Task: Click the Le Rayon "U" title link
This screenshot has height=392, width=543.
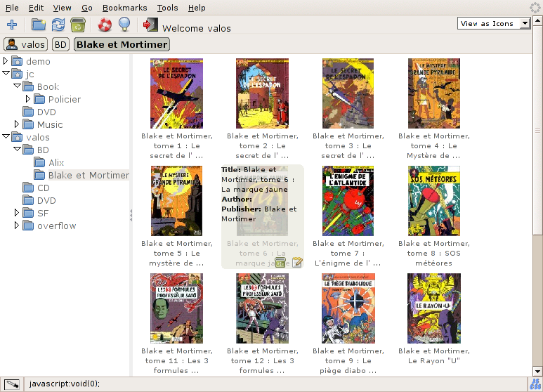Action: coord(434,356)
